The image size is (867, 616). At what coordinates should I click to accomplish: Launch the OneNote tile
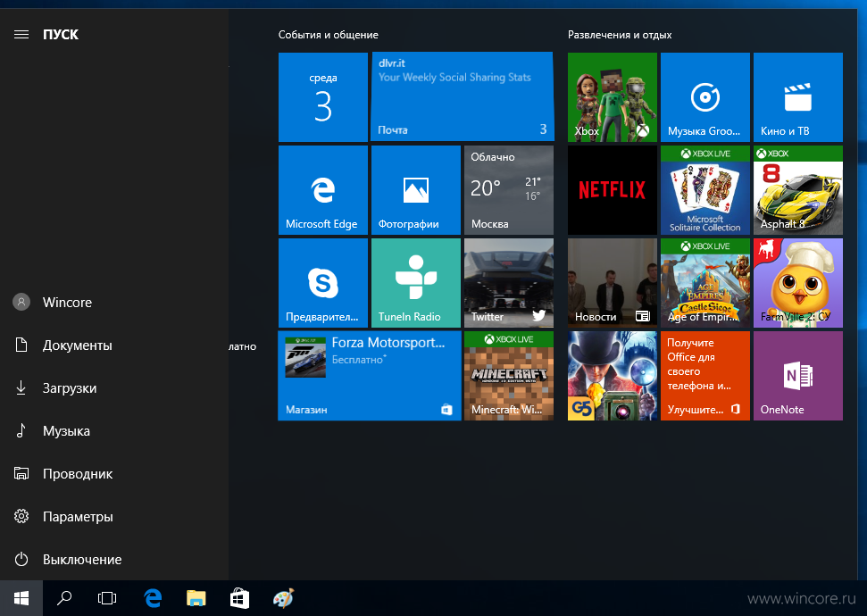point(798,376)
